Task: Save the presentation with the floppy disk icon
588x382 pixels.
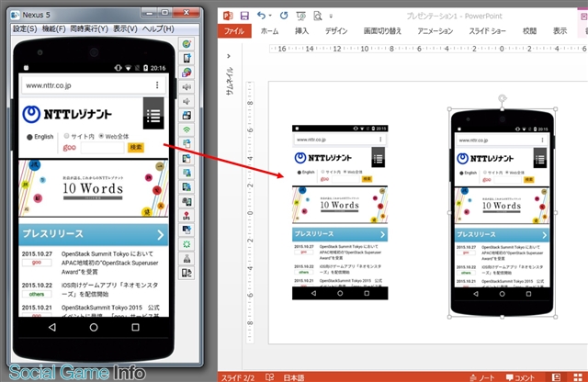Action: click(x=244, y=16)
